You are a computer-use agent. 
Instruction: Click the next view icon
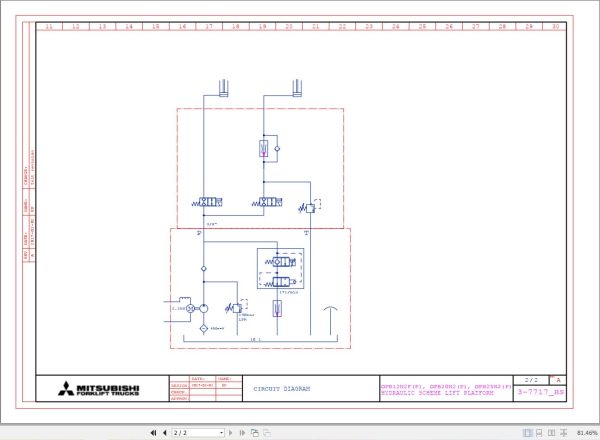(x=267, y=433)
